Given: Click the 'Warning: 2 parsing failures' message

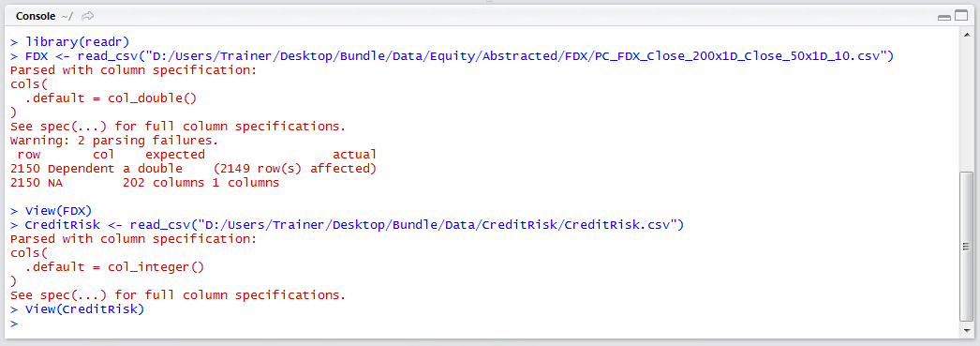Looking at the screenshot, I should pyautogui.click(x=114, y=140).
